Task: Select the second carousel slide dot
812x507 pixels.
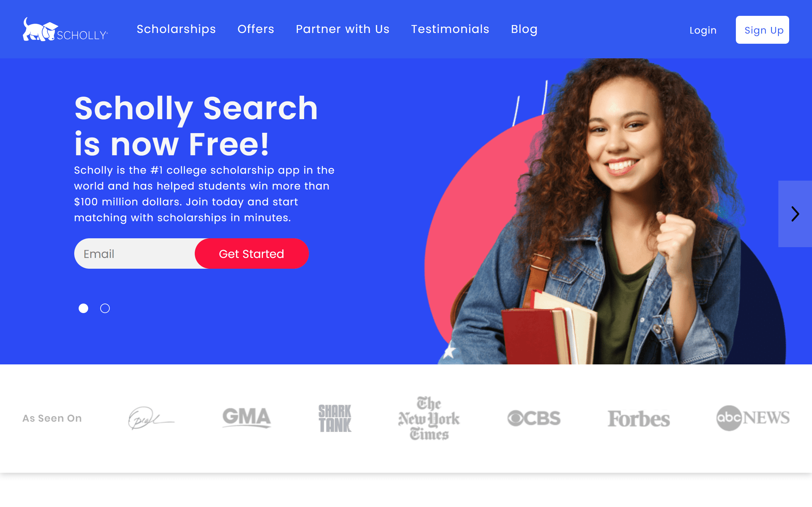Action: 105,308
